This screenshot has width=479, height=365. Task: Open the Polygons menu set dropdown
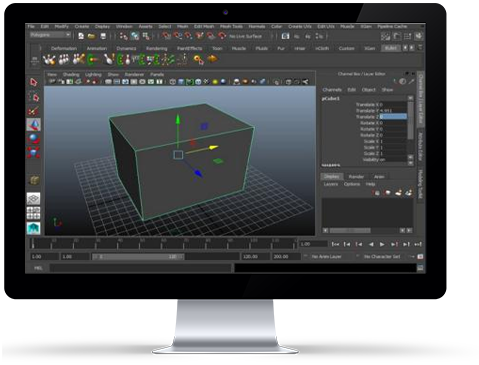pyautogui.click(x=50, y=35)
